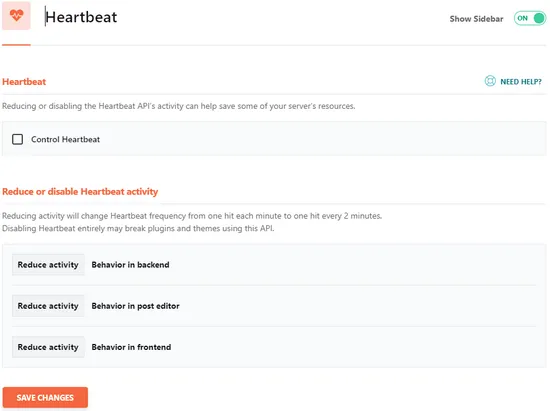Click the Control Heartbeat label text
The image size is (550, 411).
66,139
